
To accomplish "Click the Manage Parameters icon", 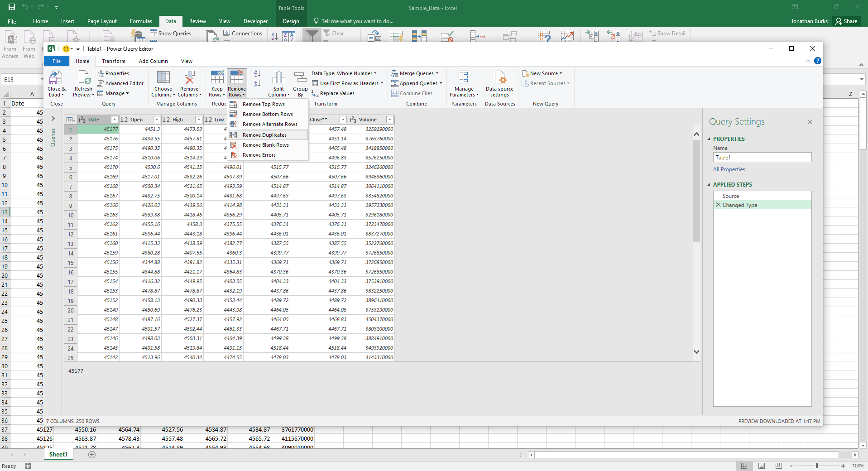I will click(x=464, y=78).
